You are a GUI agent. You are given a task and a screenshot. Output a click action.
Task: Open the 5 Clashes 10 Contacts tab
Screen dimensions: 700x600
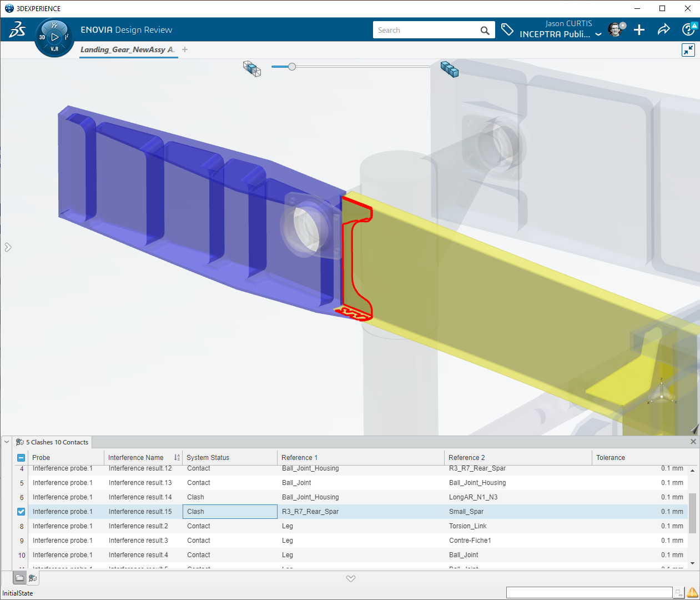tap(53, 442)
